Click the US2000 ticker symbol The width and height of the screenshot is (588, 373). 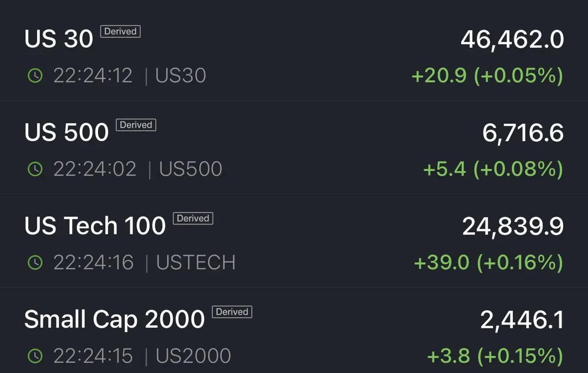193,356
